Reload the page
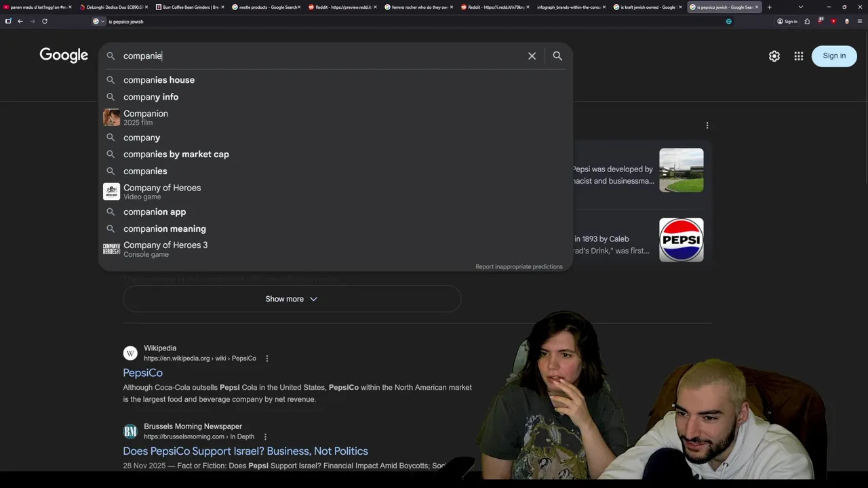The image size is (868, 488). (x=45, y=21)
